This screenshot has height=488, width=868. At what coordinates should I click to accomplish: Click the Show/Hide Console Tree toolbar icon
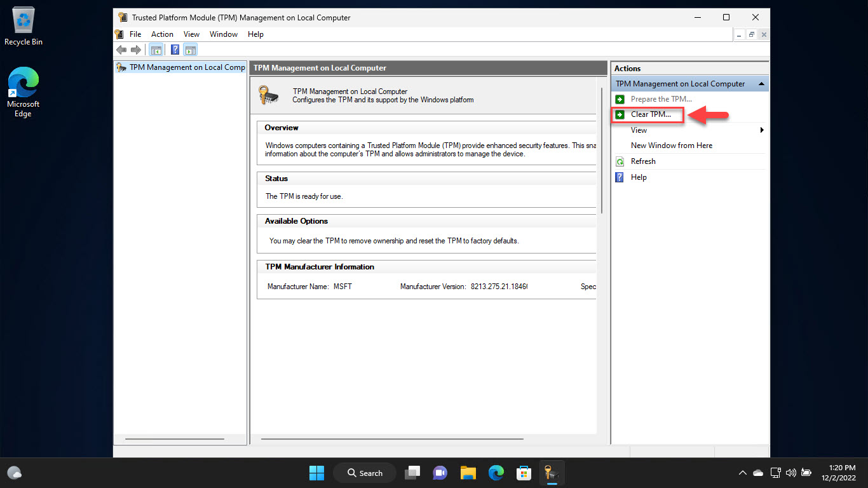[156, 49]
